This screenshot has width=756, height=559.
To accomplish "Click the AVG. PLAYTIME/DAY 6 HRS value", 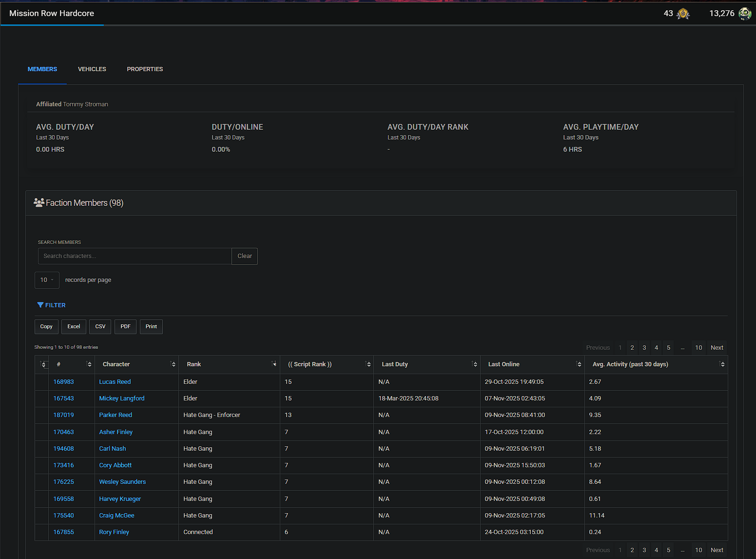I will click(573, 150).
